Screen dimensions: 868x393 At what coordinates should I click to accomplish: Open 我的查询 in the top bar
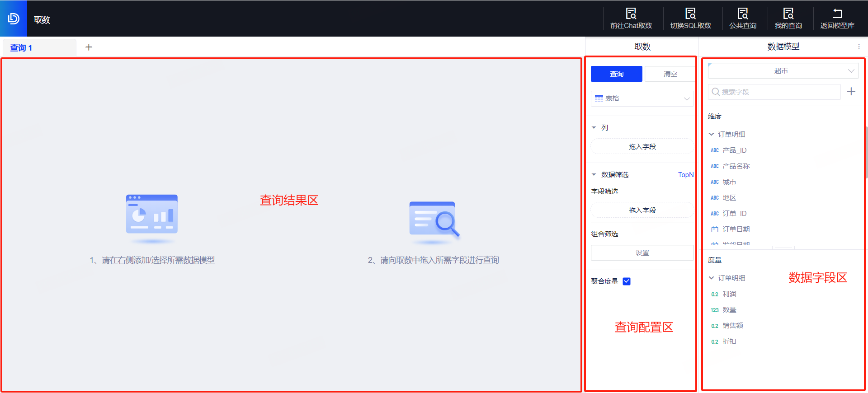788,14
